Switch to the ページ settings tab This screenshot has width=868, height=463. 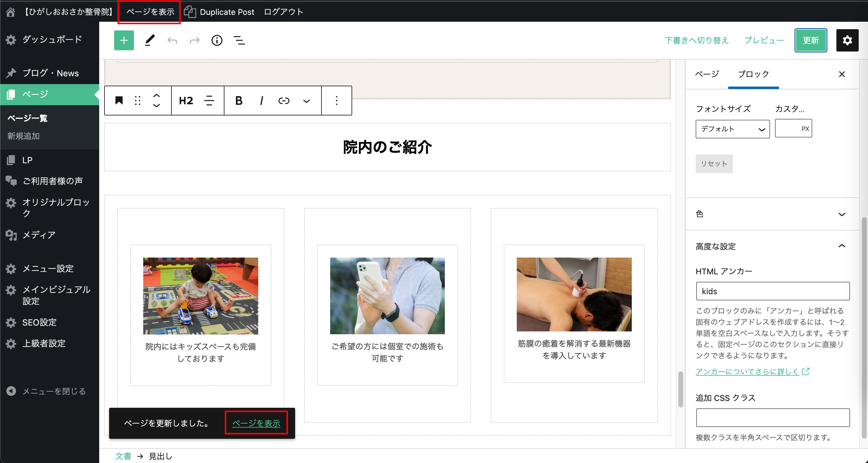(x=707, y=74)
